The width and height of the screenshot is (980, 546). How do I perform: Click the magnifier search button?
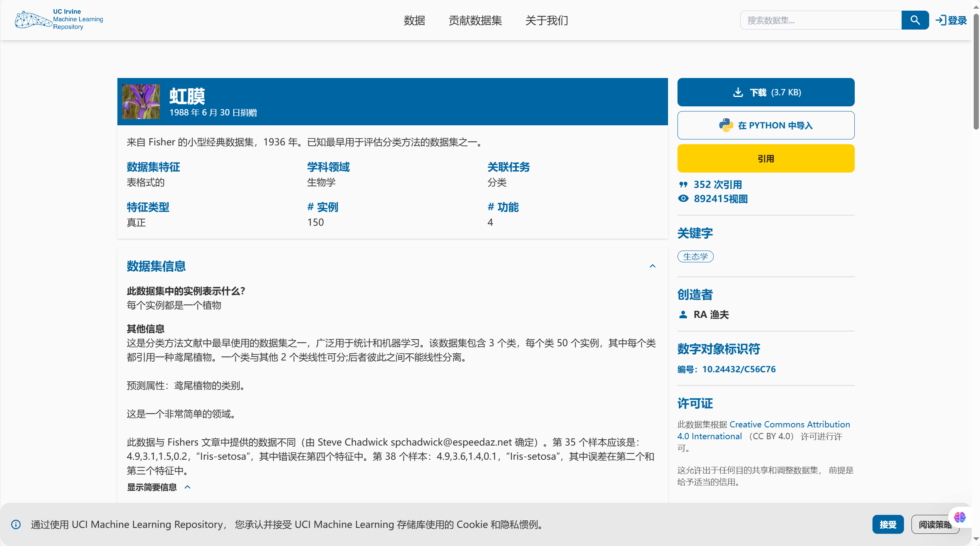[x=915, y=20]
